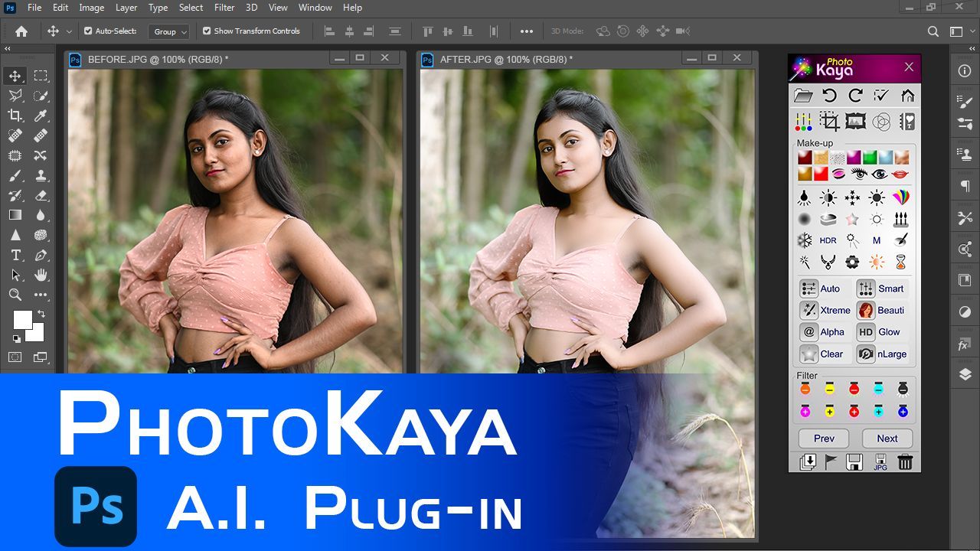Click the redo arrow in PhotoKaya panel
The image size is (980, 551).
click(x=855, y=96)
